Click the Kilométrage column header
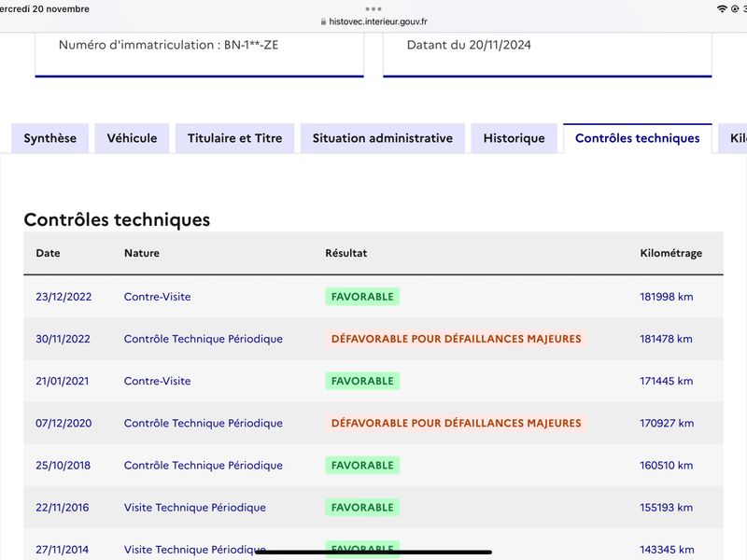The width and height of the screenshot is (747, 560). click(670, 253)
